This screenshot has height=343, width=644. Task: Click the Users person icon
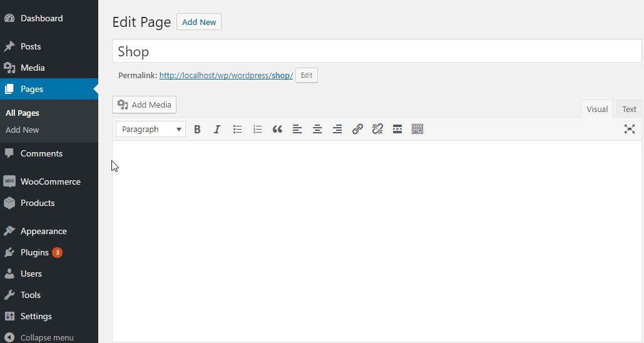click(x=9, y=274)
